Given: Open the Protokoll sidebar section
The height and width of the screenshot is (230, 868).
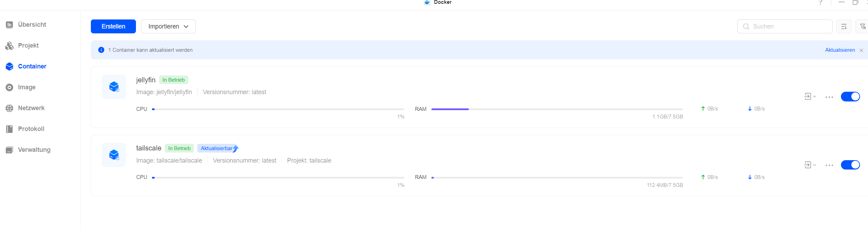Looking at the screenshot, I should [25, 129].
